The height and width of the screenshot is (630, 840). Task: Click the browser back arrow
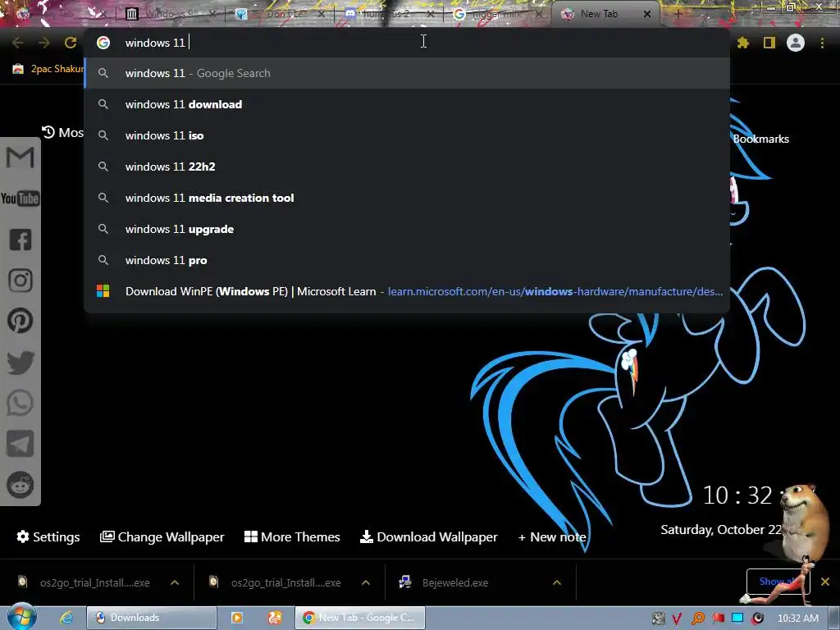tap(18, 43)
